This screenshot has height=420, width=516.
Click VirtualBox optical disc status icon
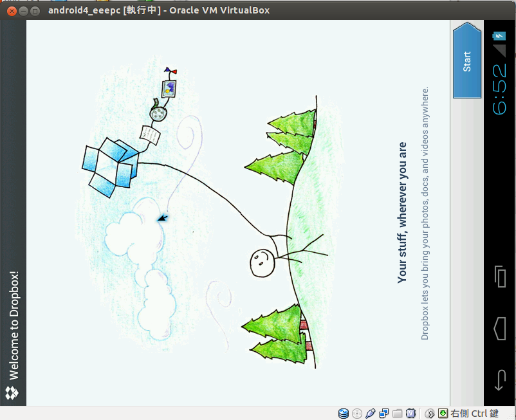(x=356, y=414)
